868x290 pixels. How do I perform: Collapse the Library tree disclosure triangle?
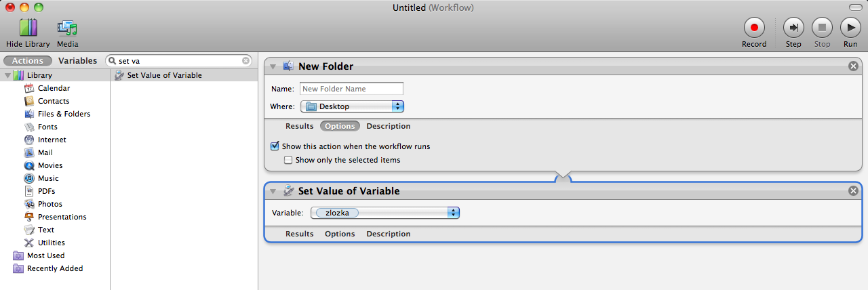tap(7, 75)
